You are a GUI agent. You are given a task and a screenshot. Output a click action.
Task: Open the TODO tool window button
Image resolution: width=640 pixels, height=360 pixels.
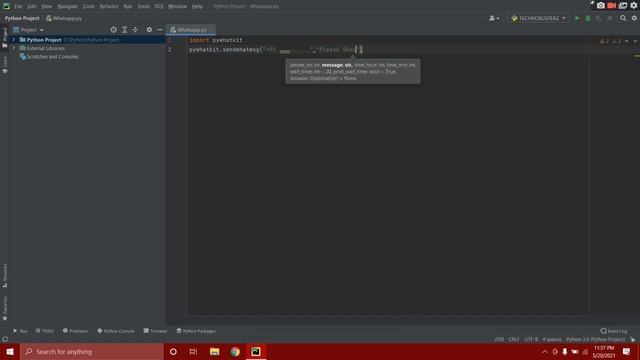point(44,331)
